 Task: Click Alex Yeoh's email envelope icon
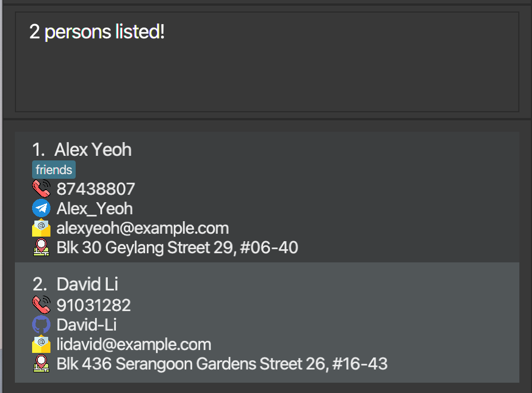pos(41,228)
